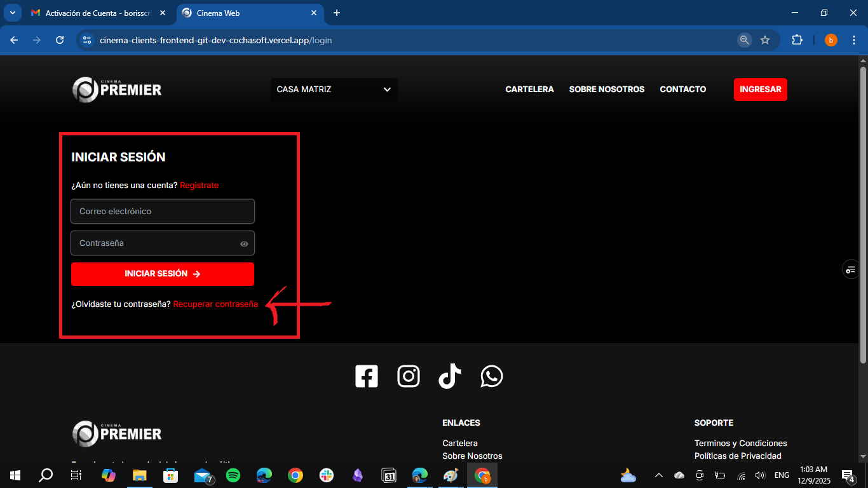The image size is (868, 488).
Task: Bookmark this page with the star icon
Action: click(x=765, y=40)
